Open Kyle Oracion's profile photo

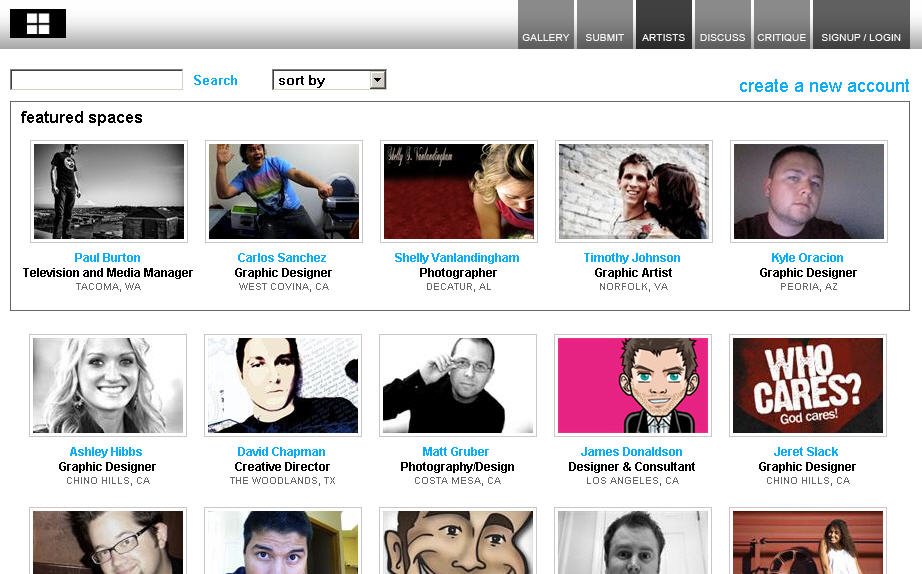coord(809,191)
